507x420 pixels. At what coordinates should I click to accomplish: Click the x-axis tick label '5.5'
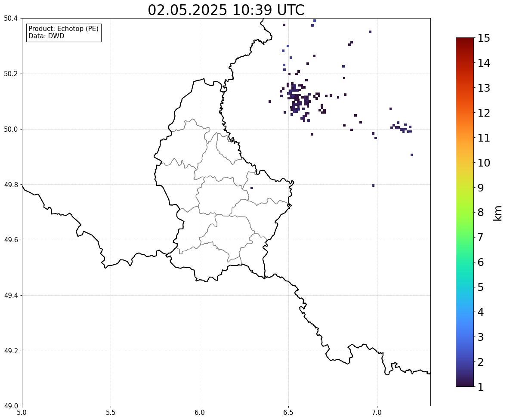coord(111,413)
